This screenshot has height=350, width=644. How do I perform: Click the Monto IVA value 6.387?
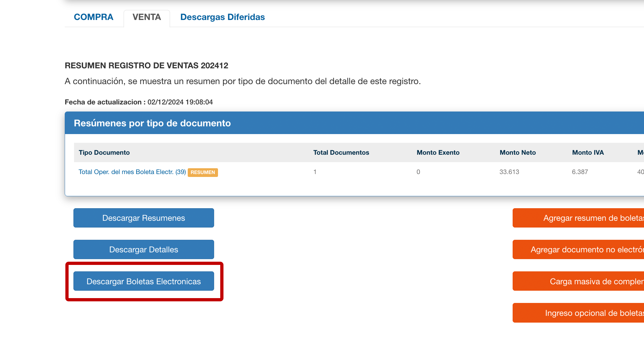click(x=580, y=172)
